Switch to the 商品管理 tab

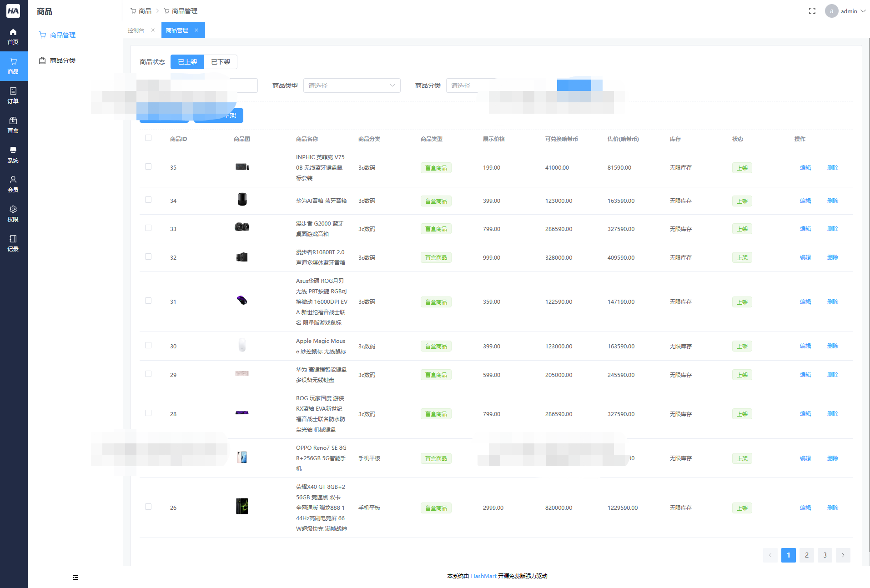point(177,30)
